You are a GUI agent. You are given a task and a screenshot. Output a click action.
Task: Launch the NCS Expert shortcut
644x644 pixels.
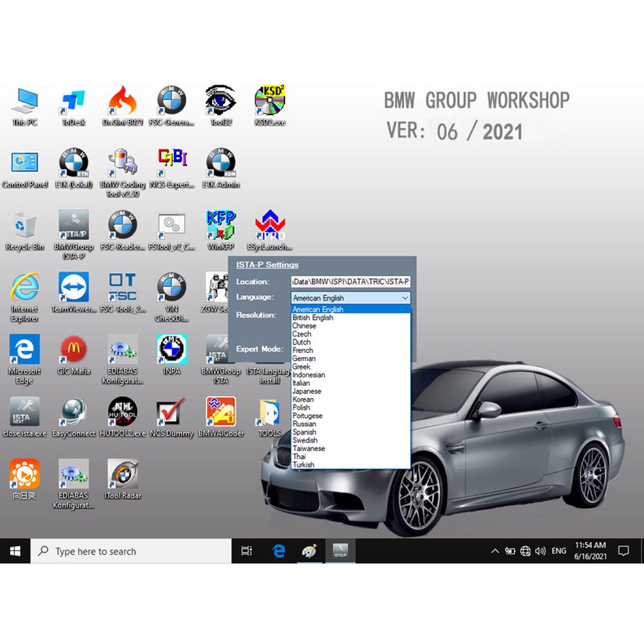tap(172, 168)
